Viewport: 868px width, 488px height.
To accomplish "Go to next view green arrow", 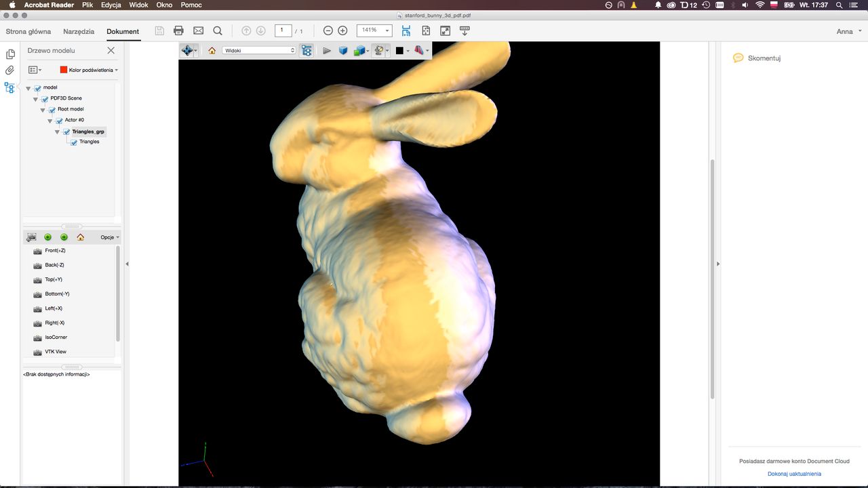I will pyautogui.click(x=64, y=237).
